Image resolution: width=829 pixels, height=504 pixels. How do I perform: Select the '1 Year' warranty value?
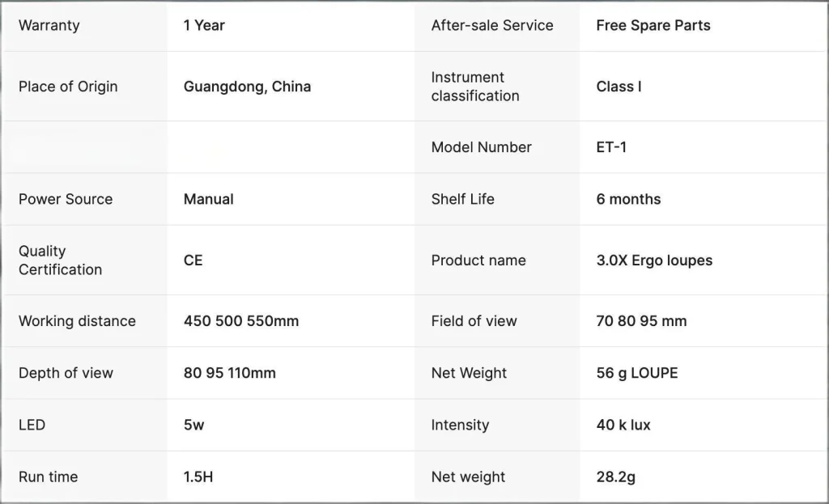(x=204, y=25)
